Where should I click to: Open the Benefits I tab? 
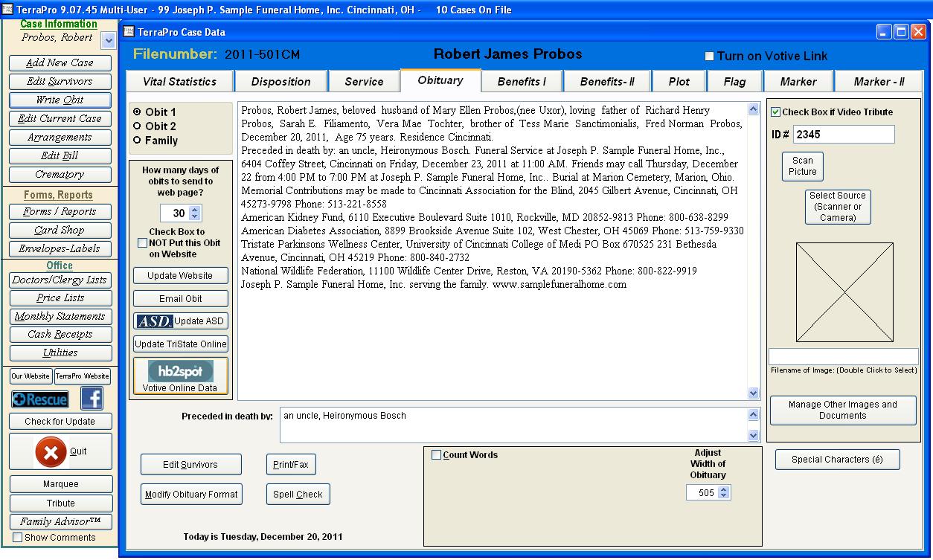[x=522, y=82]
